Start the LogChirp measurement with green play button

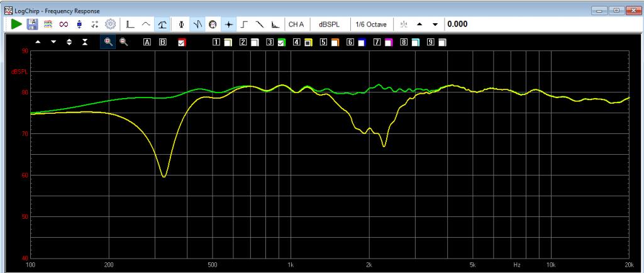coord(16,25)
